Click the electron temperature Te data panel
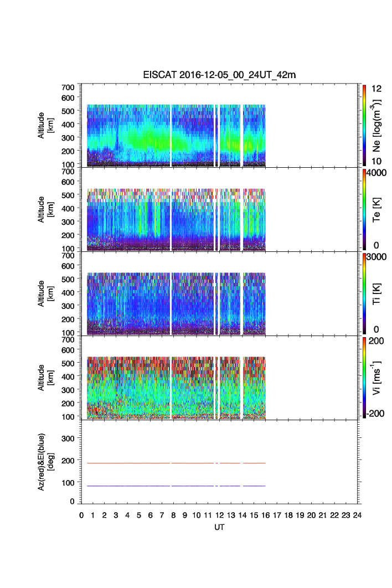Viewport: 392px width, 588px height. 219,209
